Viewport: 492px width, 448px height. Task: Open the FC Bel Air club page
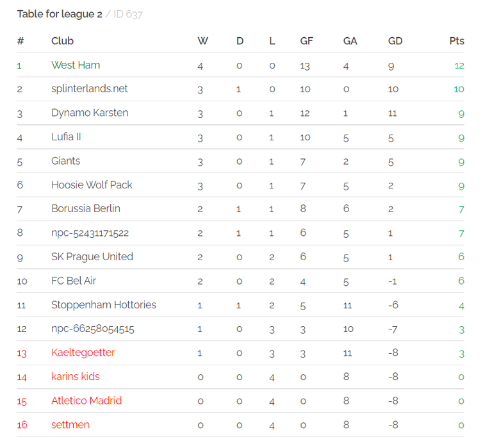pyautogui.click(x=74, y=281)
